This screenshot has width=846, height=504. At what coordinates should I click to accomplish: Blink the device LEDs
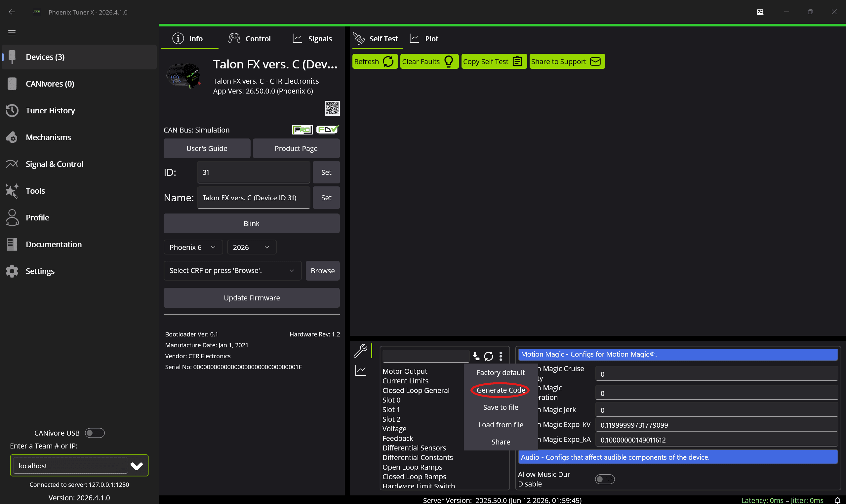252,223
